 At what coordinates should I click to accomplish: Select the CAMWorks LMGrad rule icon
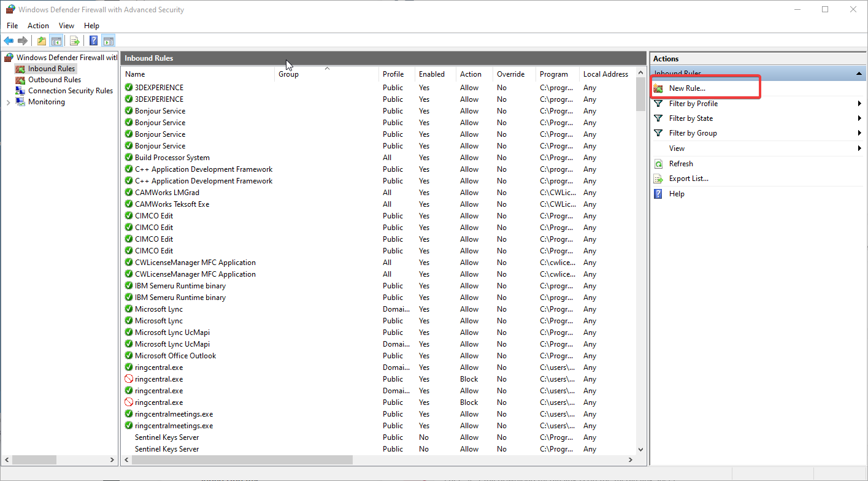coord(129,193)
